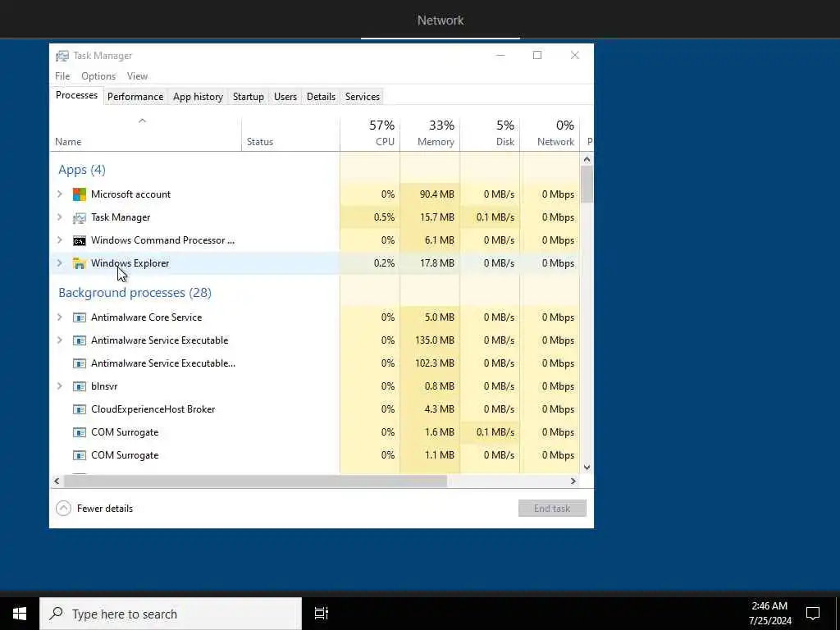Click the Windows Command Processor icon
840x630 pixels.
click(x=80, y=240)
